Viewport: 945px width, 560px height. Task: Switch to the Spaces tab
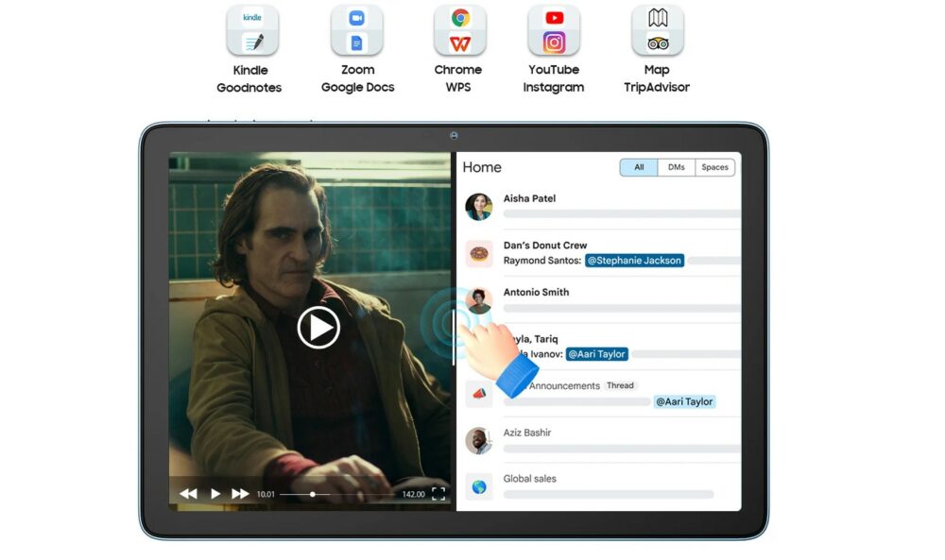(714, 167)
